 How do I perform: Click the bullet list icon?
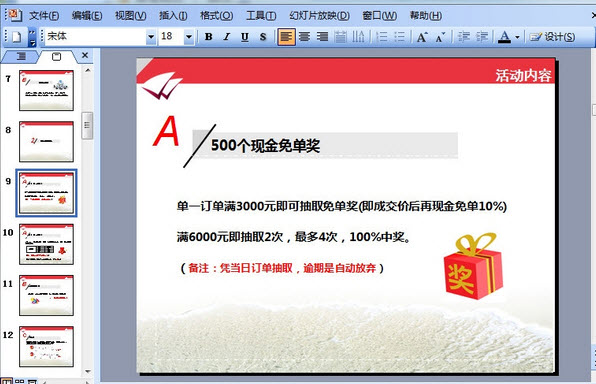pyautogui.click(x=399, y=37)
